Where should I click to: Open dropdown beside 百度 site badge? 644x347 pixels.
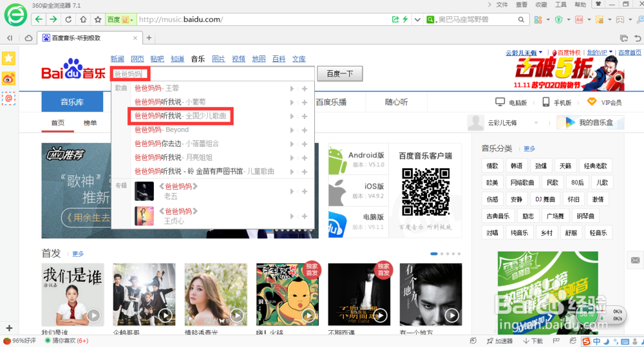[x=132, y=20]
